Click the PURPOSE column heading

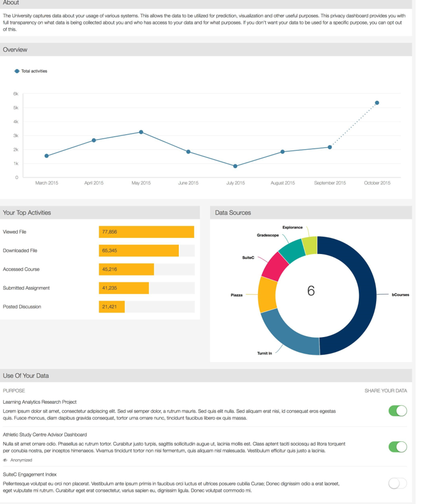point(14,391)
